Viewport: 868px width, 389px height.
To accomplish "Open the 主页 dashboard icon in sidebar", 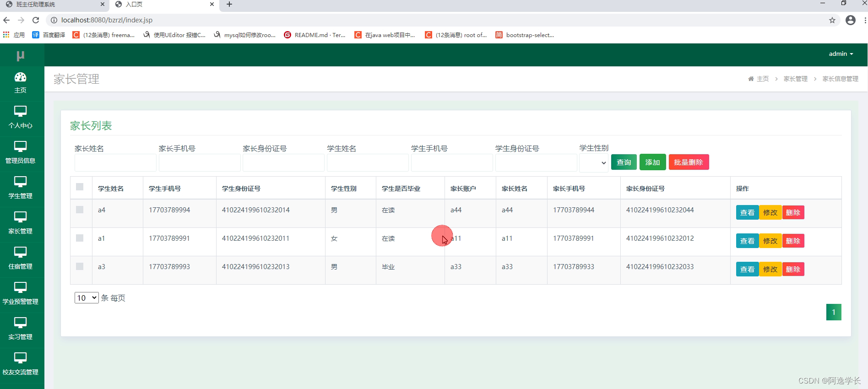I will [x=20, y=77].
